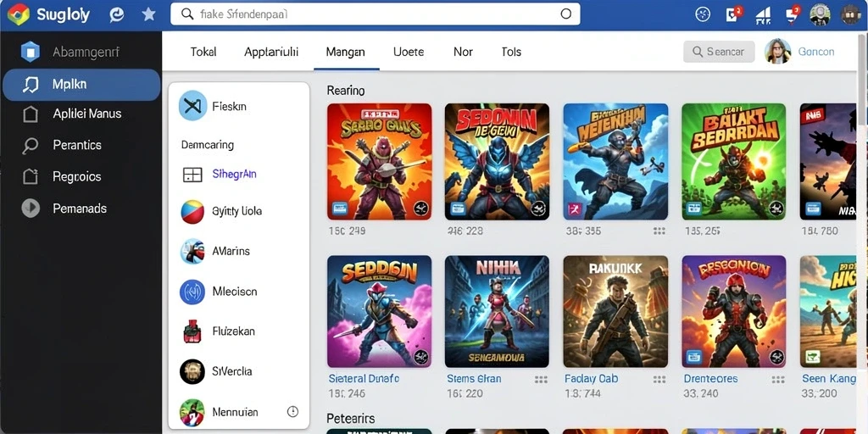Screen dimensions: 868x434
Task: Switch to the Applariulii tab
Action: click(271, 52)
